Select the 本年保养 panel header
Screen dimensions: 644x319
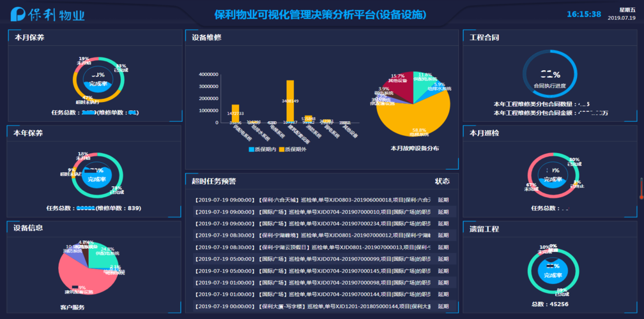(28, 133)
